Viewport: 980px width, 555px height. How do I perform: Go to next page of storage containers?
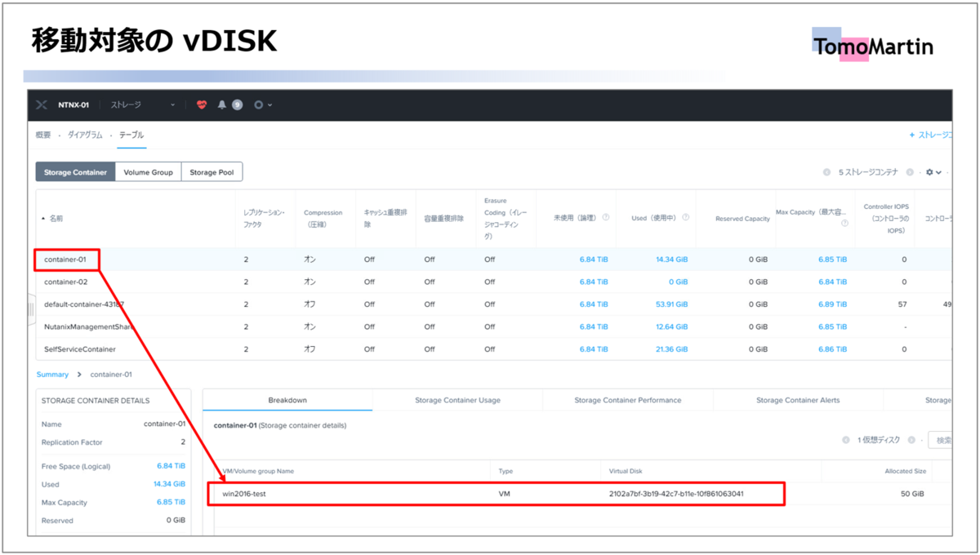[909, 172]
